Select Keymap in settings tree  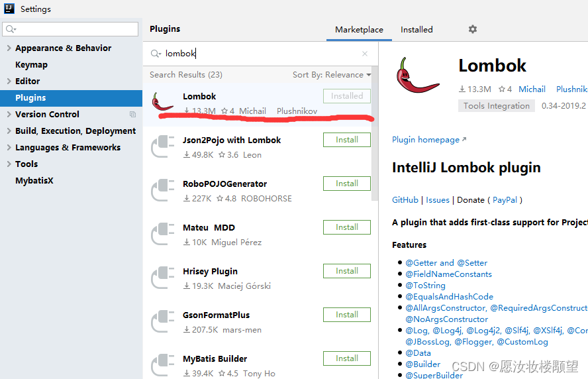click(x=32, y=64)
